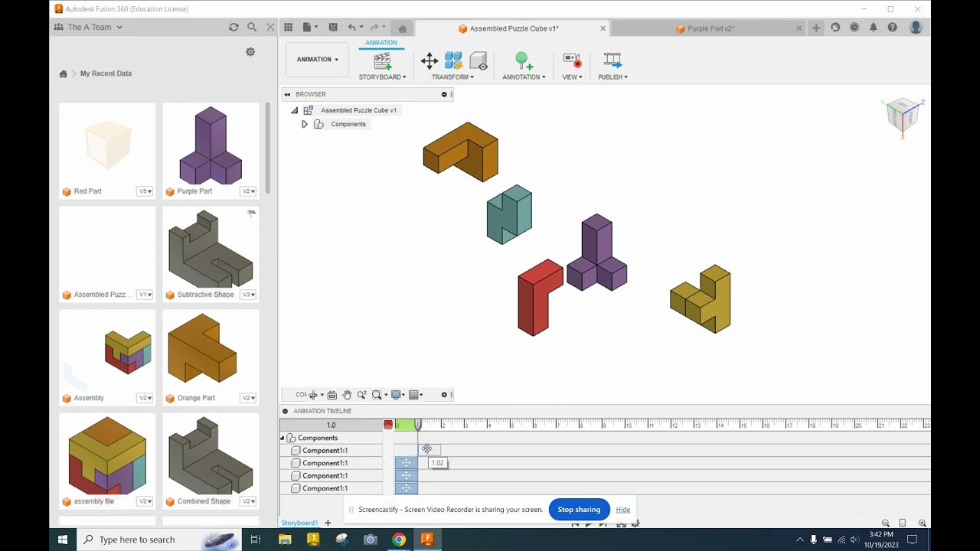Select the Transform Components move tool
980x551 pixels.
pyautogui.click(x=430, y=60)
